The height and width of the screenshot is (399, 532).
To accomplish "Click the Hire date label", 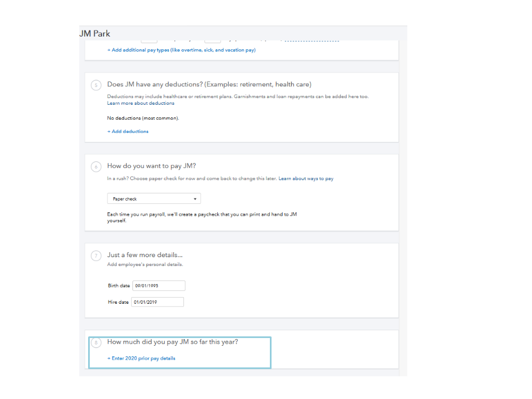I will [118, 302].
